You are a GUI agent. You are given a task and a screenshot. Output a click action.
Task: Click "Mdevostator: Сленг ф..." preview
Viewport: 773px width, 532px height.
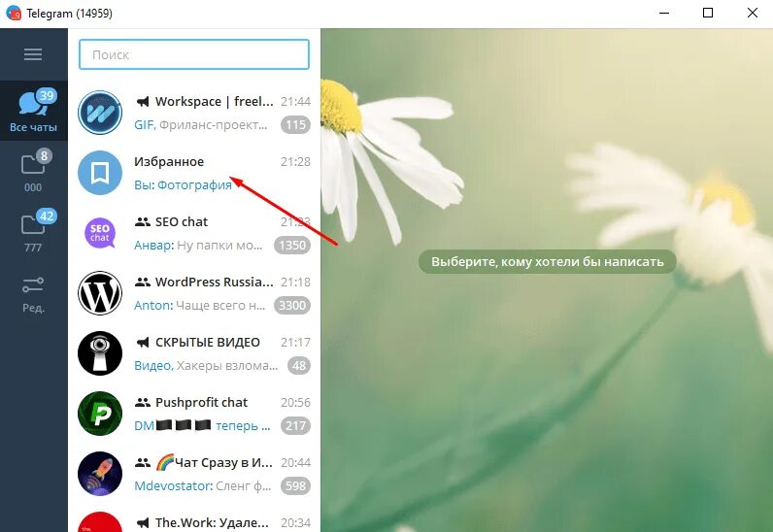[x=203, y=485]
